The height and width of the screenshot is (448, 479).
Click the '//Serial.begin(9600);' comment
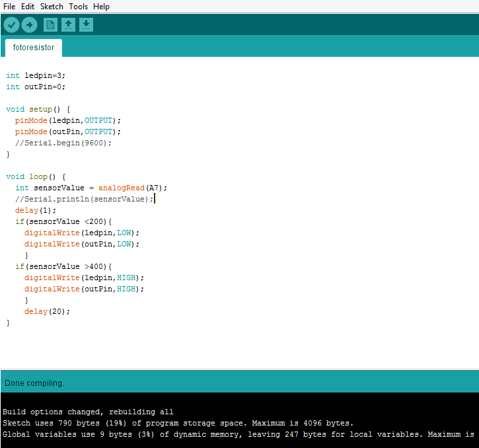[63, 143]
